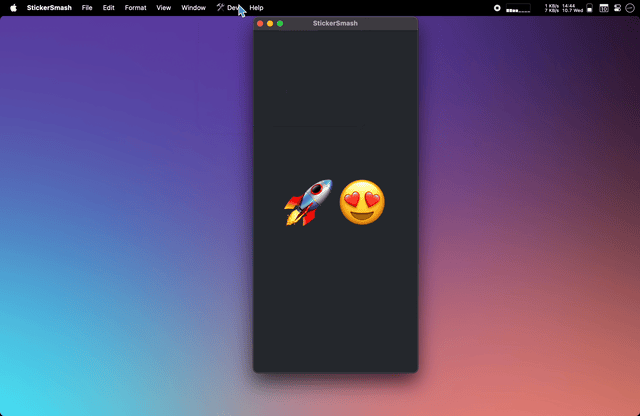Click the screen recording indicator in menu bar
Viewport: 640px width, 416px height.
(x=497, y=7)
